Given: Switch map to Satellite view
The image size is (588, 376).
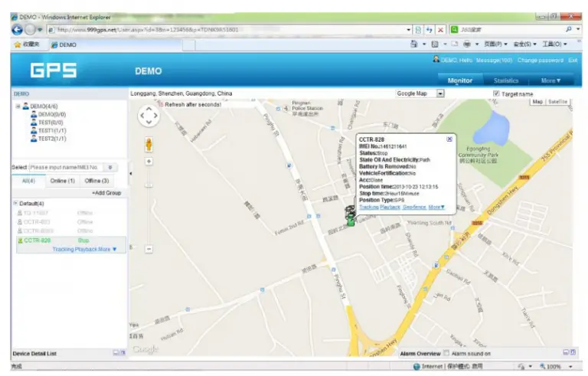Looking at the screenshot, I should point(557,102).
